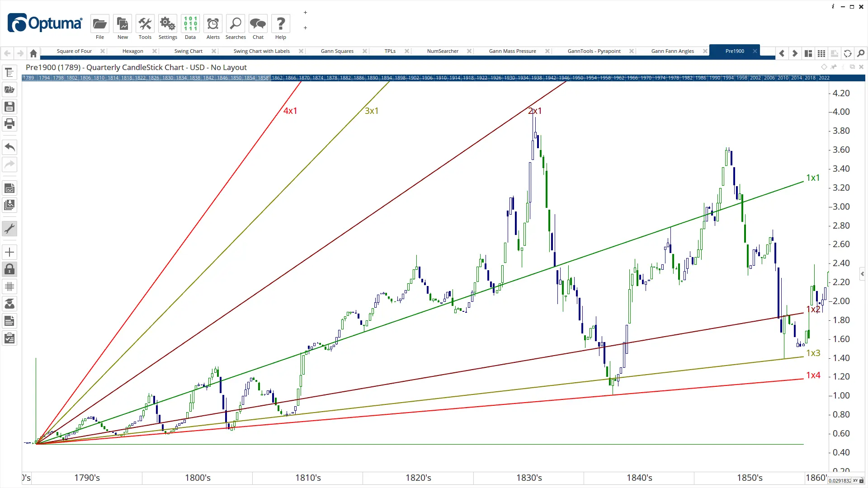Open the Help question mark icon
Image resolution: width=868 pixels, height=488 pixels.
[x=281, y=24]
